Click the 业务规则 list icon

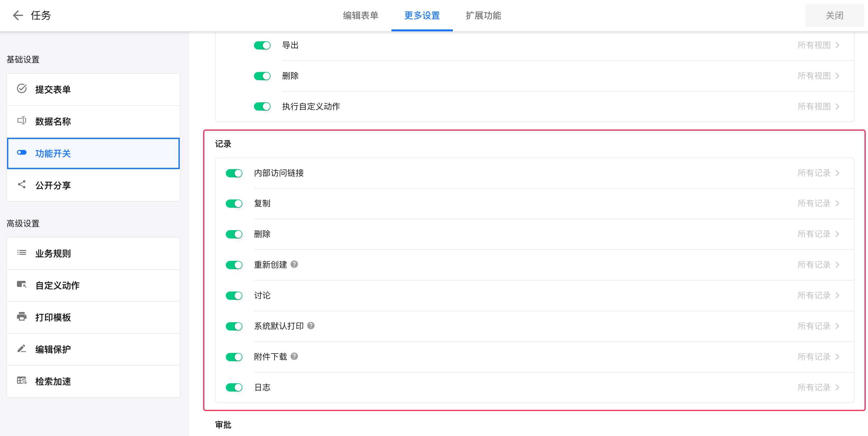[21, 253]
